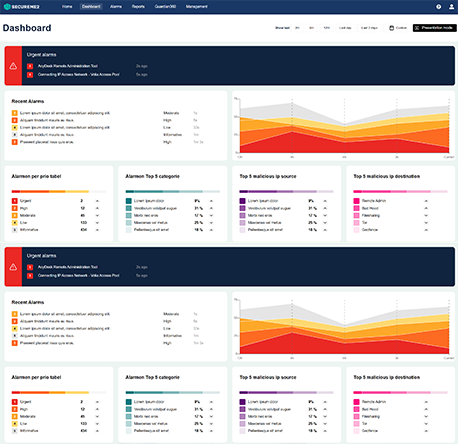Open AnyDesk Remote Administration Tool alarm, upper panel

pos(68,66)
